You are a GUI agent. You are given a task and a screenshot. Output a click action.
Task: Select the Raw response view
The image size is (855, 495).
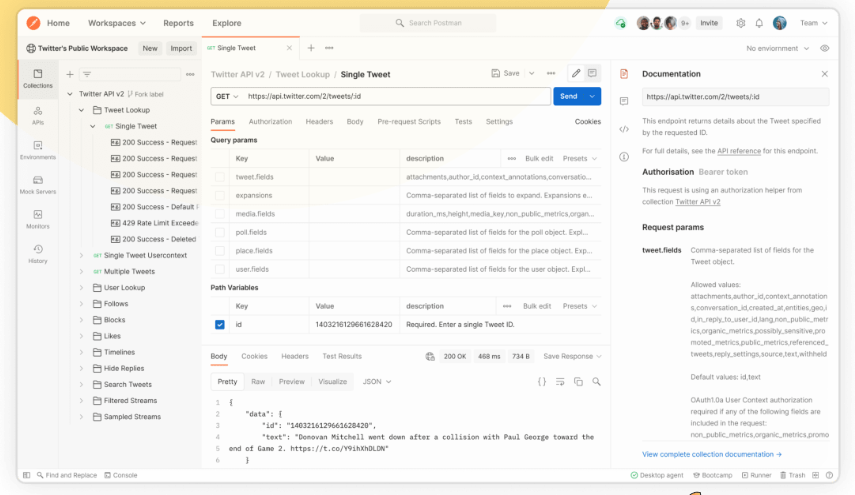click(x=258, y=382)
